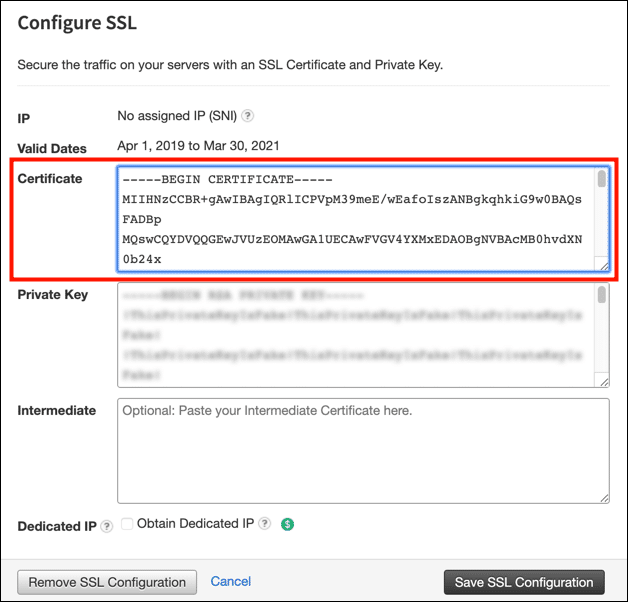Screen dimensions: 628x602
Task: Click resize handle of Intermediate text area
Action: pyautogui.click(x=603, y=496)
